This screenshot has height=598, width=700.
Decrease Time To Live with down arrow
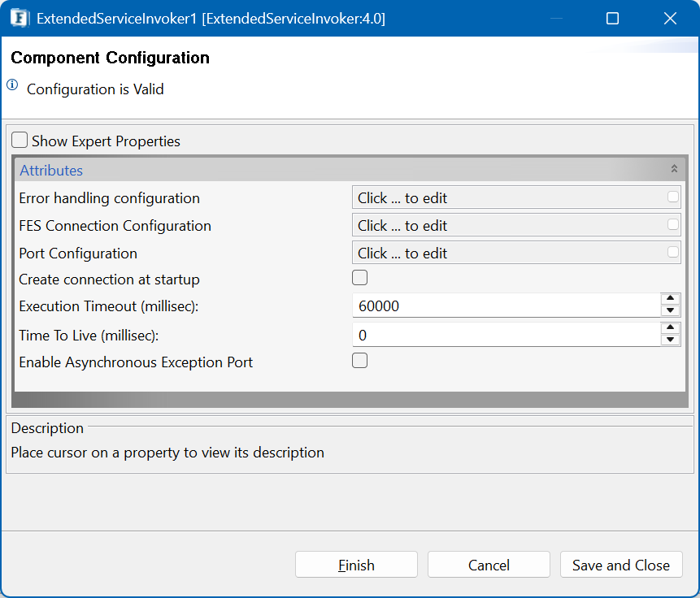click(x=670, y=340)
